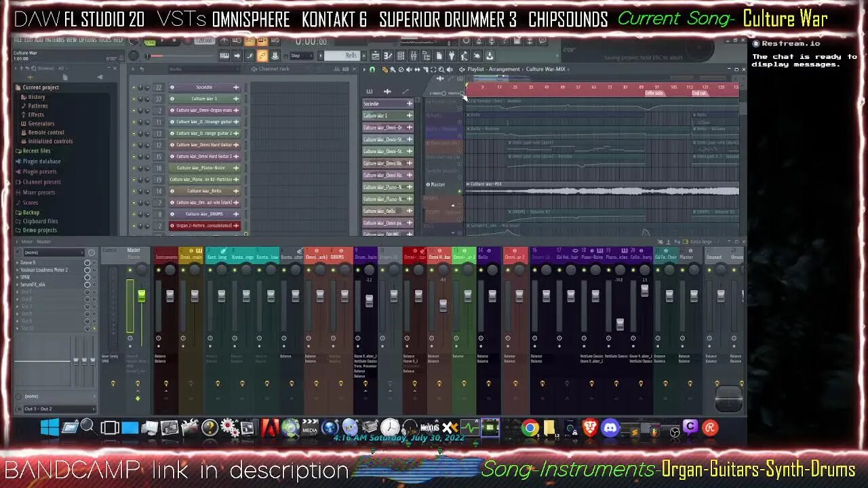Image resolution: width=868 pixels, height=488 pixels.
Task: Open Google Chrome from taskbar
Action: [530, 428]
